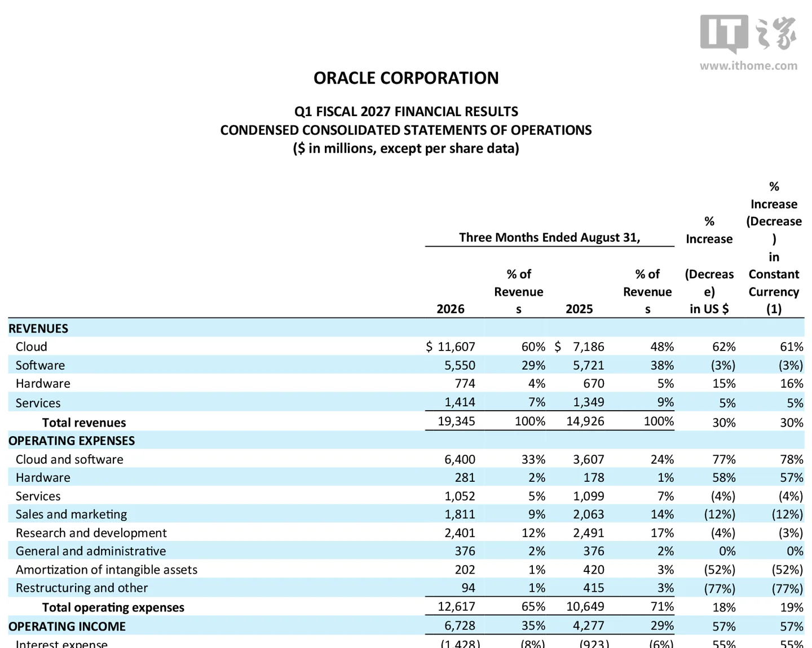Select the Amortization value "202"

click(465, 570)
